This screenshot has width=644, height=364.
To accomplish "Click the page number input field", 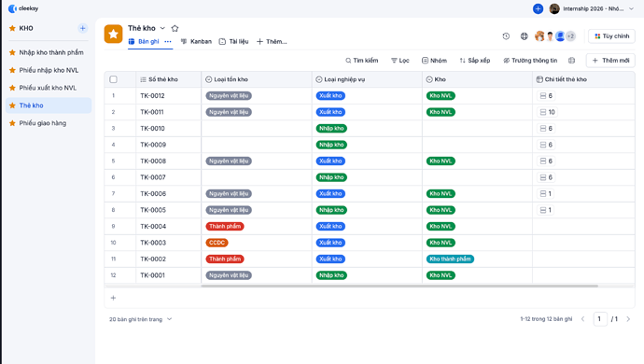I will coord(600,319).
